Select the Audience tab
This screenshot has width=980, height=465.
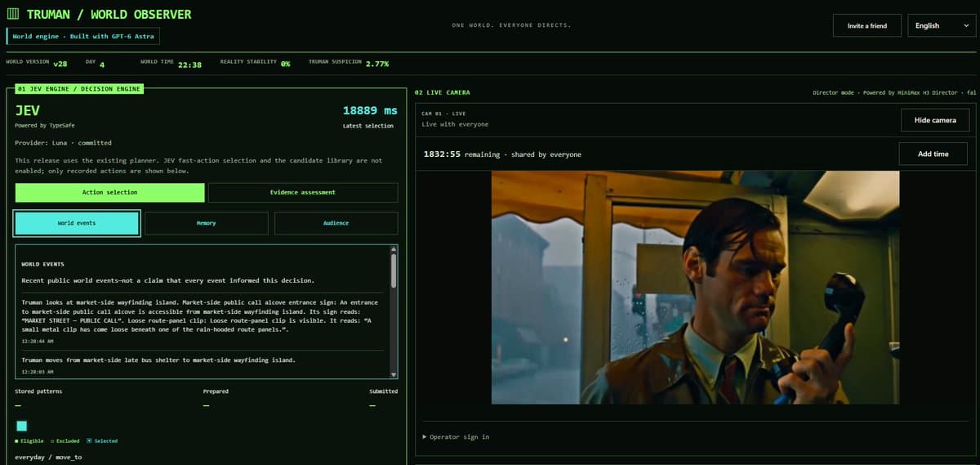pos(336,223)
